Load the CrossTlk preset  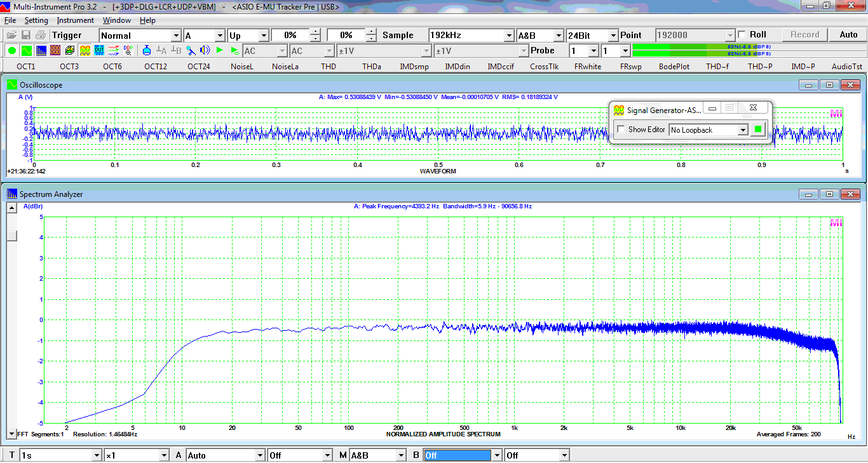545,66
